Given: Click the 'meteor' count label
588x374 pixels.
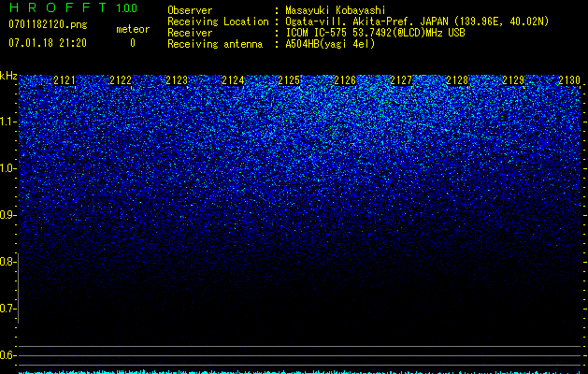Looking at the screenshot, I should tap(133, 29).
